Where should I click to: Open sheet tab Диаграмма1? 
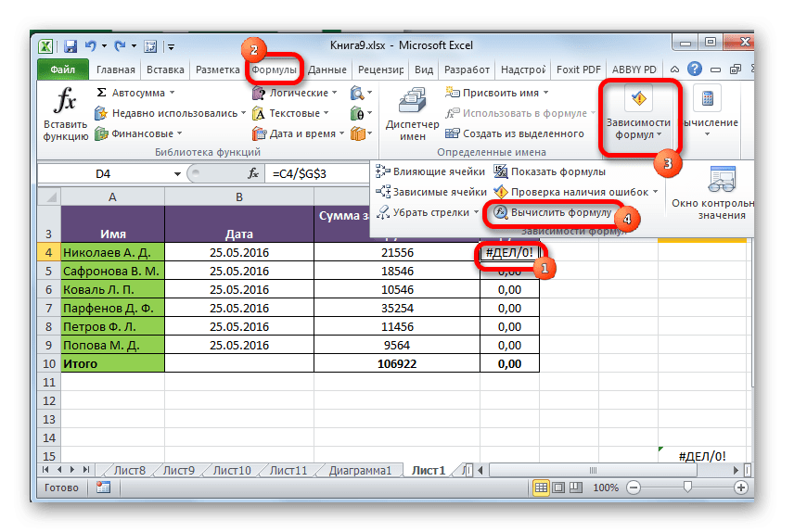(360, 470)
